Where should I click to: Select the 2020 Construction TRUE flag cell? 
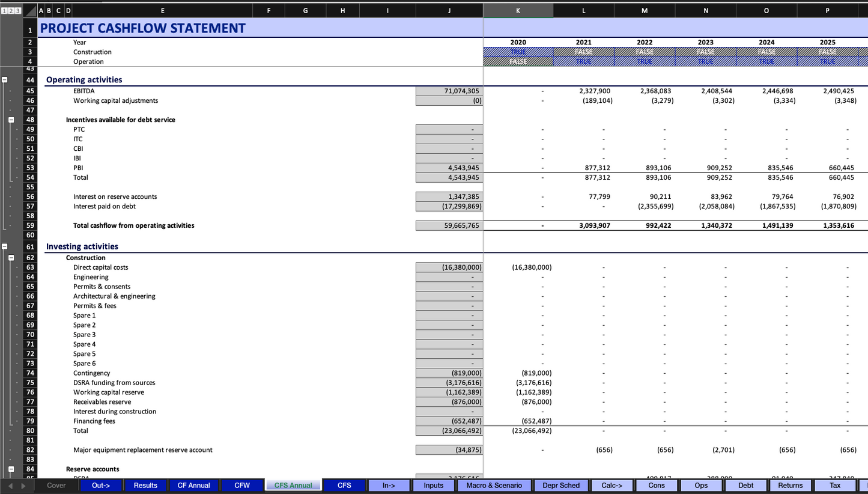point(518,52)
